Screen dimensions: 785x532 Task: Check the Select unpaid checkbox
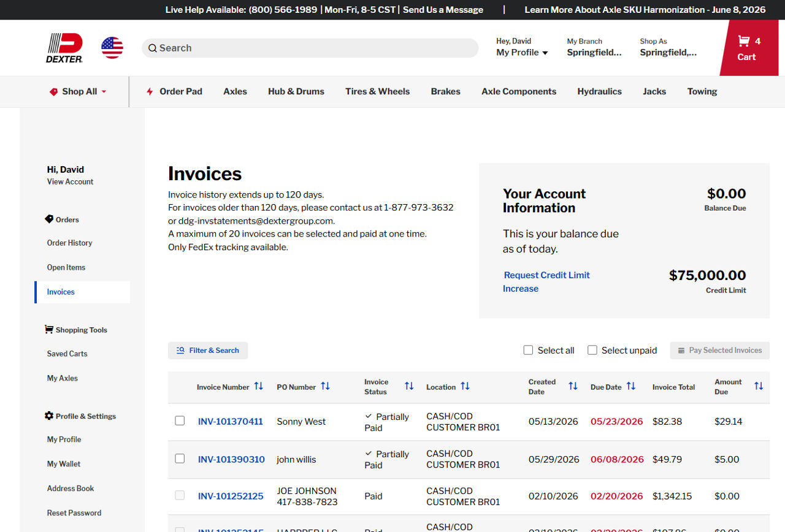point(592,350)
